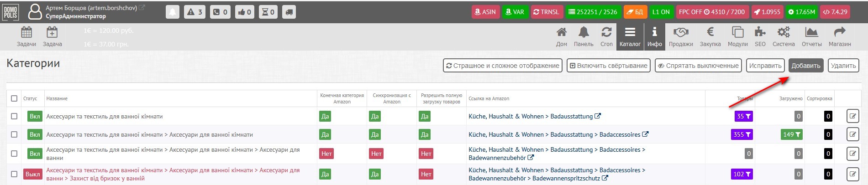
Task: Toggle the L1 ON badge
Action: 661,12
